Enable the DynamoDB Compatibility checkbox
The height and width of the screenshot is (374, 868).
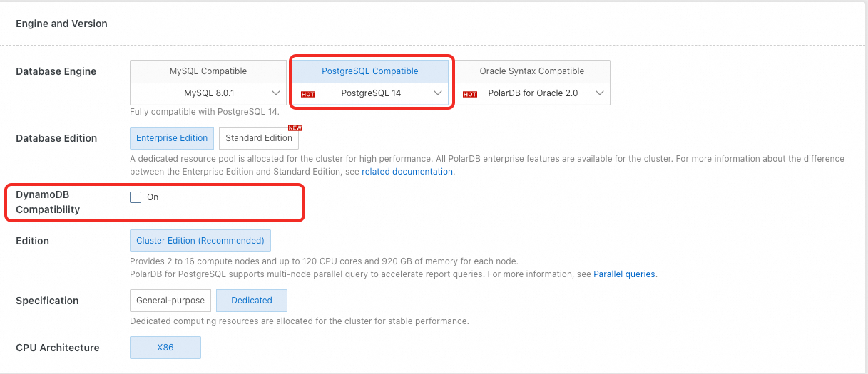click(x=136, y=197)
